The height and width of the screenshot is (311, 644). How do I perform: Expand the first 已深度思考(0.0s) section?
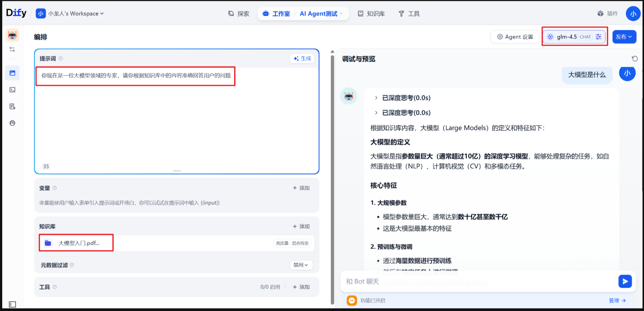[403, 98]
